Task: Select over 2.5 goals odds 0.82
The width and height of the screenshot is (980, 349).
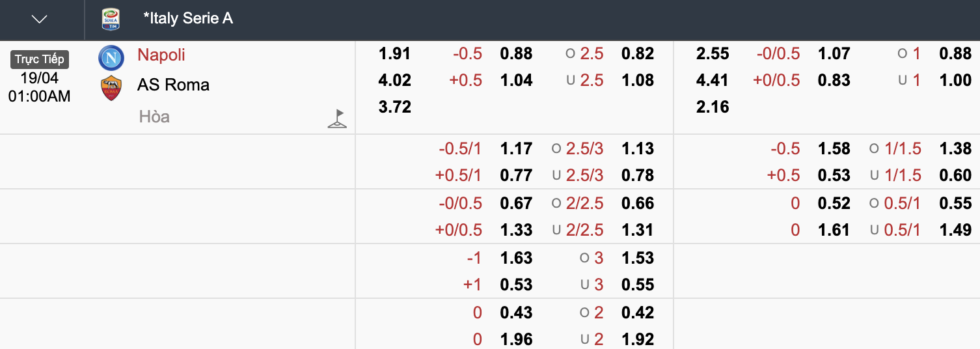Action: pos(638,53)
